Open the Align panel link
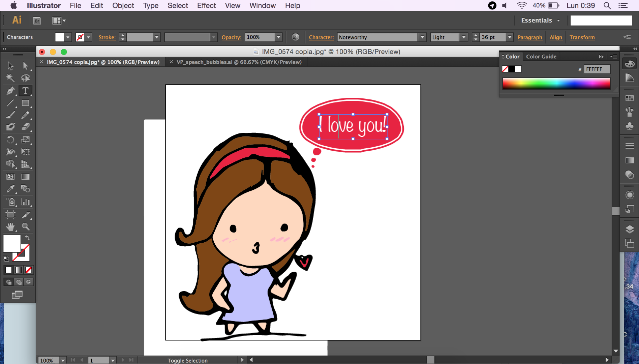 coord(556,37)
